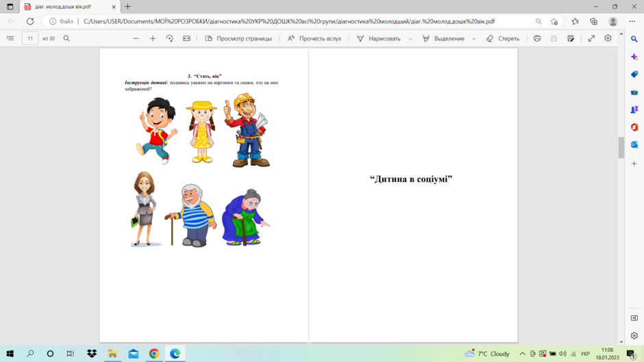Open the Shopping tag sidebar icon
The height and width of the screenshot is (362, 644).
coord(634,75)
